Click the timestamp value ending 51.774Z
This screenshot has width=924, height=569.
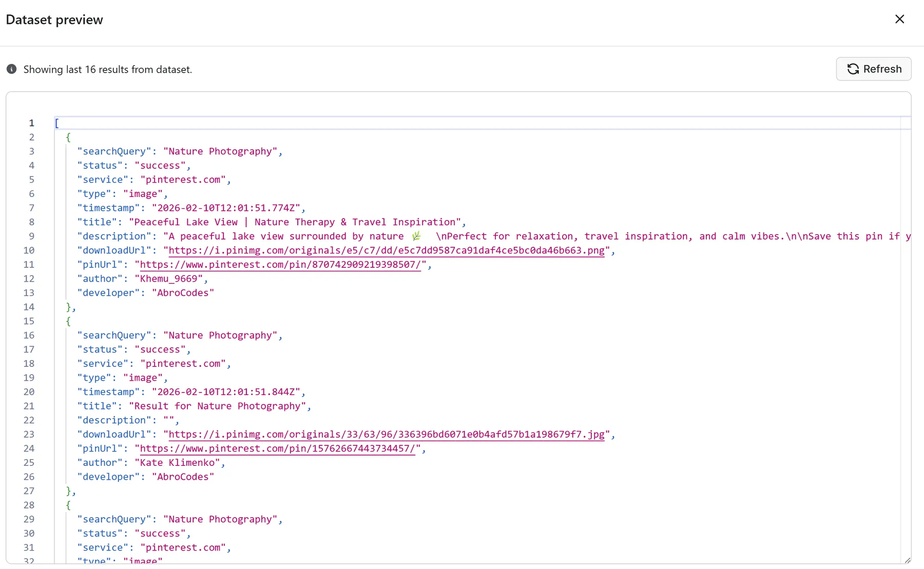(x=226, y=208)
